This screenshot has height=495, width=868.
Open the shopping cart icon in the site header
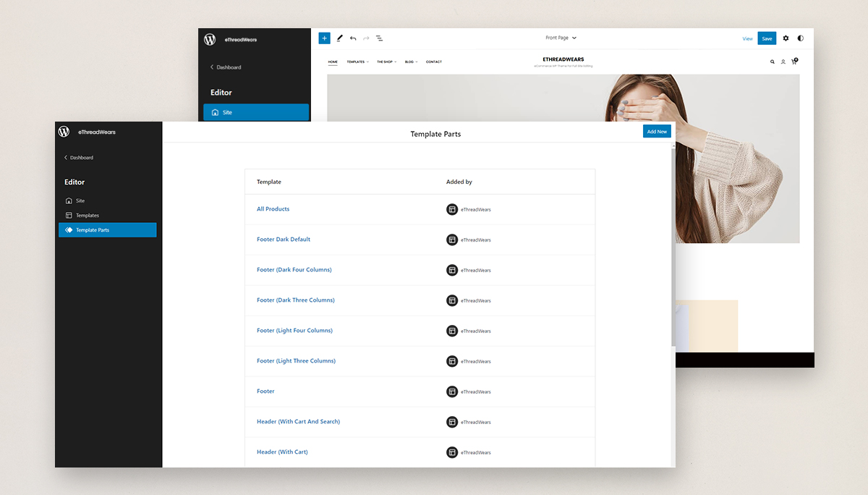[793, 62]
